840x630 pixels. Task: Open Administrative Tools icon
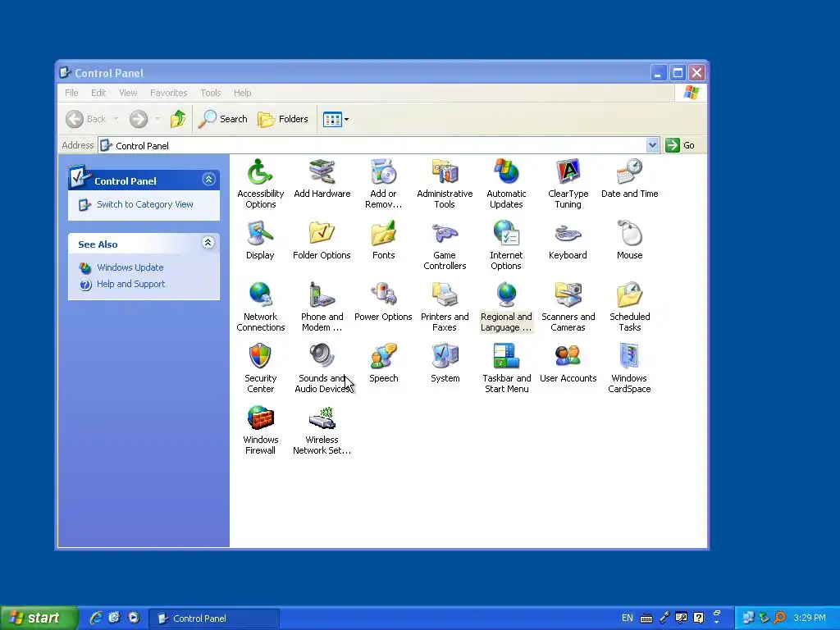[x=445, y=183]
